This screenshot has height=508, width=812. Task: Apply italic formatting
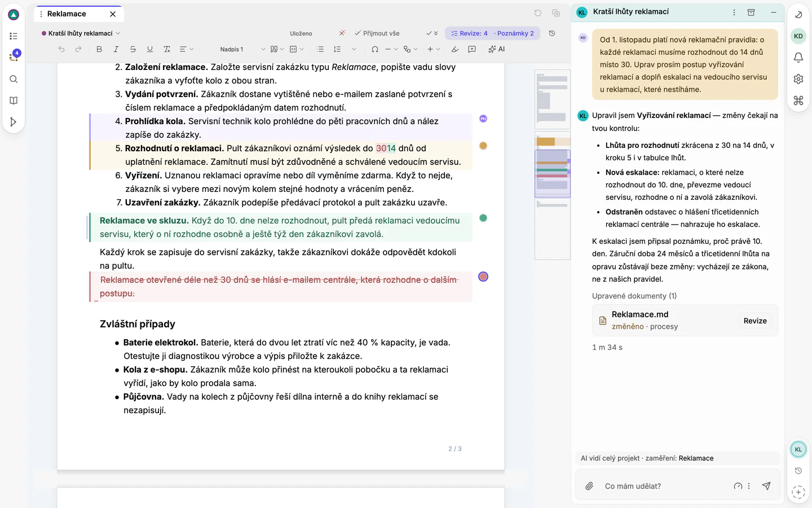[x=116, y=49]
